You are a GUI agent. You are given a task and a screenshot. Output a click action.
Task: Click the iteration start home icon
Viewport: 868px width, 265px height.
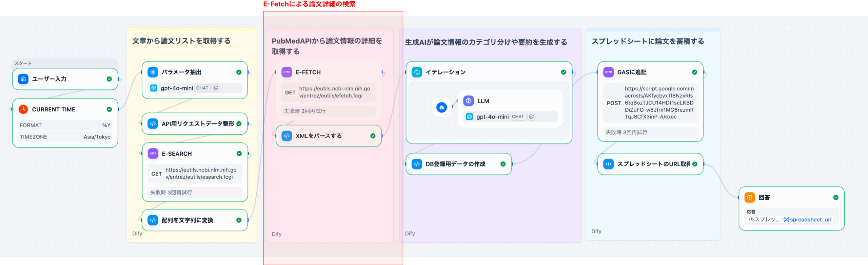coord(441,108)
